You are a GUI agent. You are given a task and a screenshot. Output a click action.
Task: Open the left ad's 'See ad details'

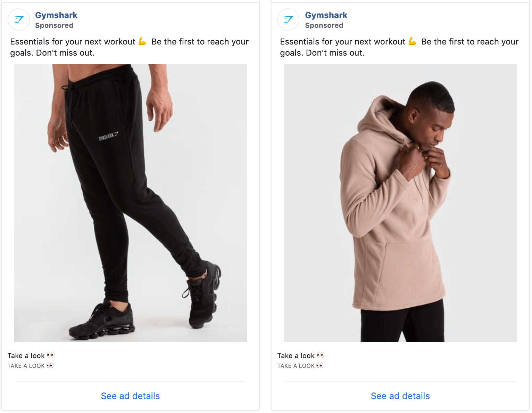[x=130, y=396]
